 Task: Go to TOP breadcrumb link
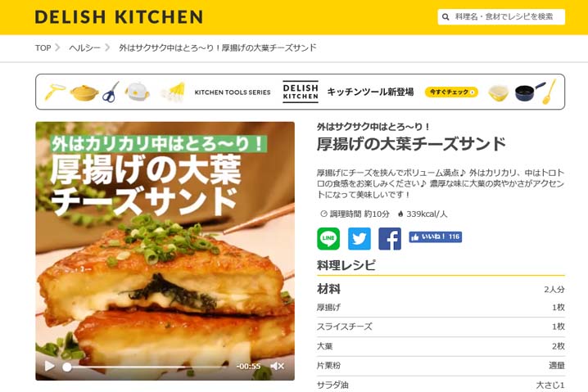[43, 48]
